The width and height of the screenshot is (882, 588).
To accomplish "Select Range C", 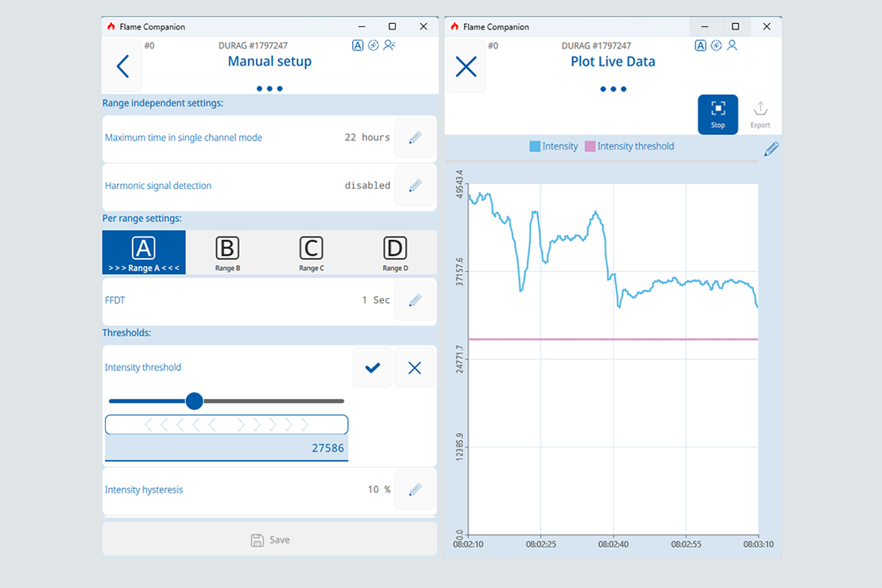I will 311,252.
